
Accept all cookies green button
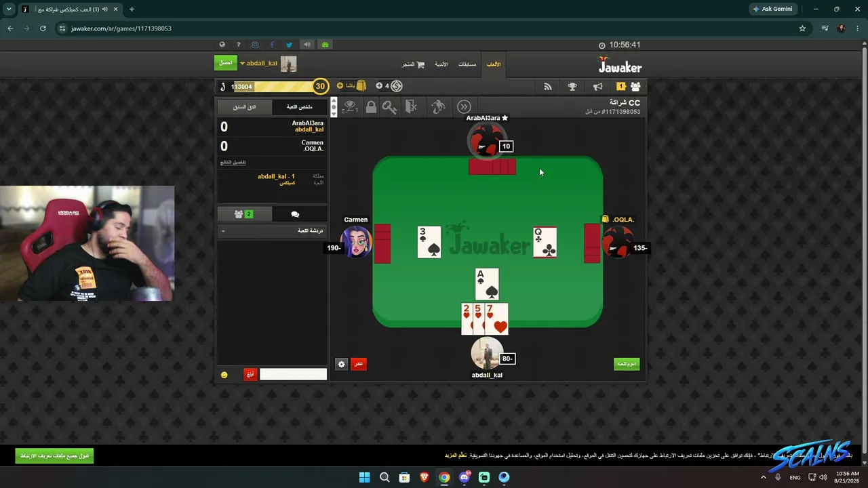point(54,455)
